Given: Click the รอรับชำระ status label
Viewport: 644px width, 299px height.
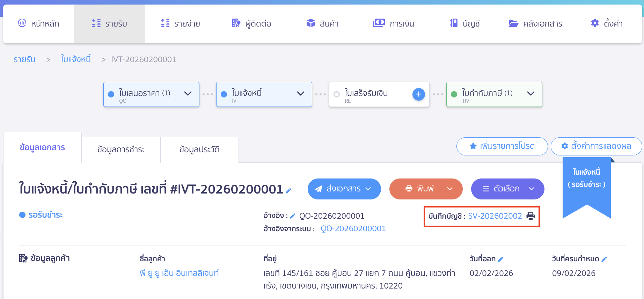Looking at the screenshot, I should click(x=45, y=215).
